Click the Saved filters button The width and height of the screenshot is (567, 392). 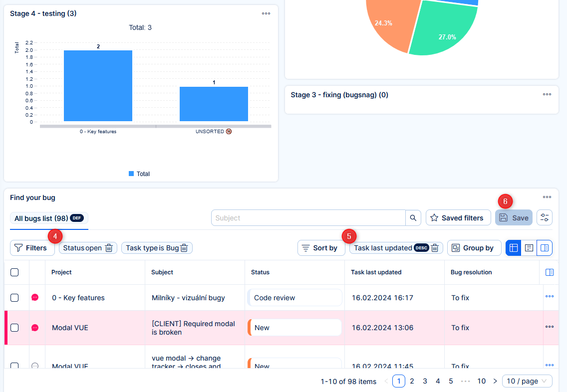pos(458,218)
